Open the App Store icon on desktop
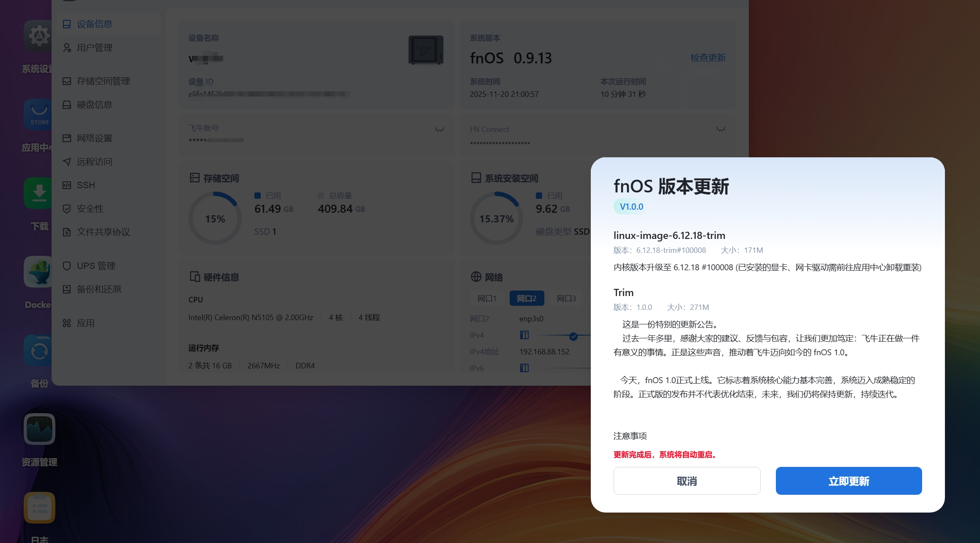Screen dimensions: 980x543 (38, 115)
